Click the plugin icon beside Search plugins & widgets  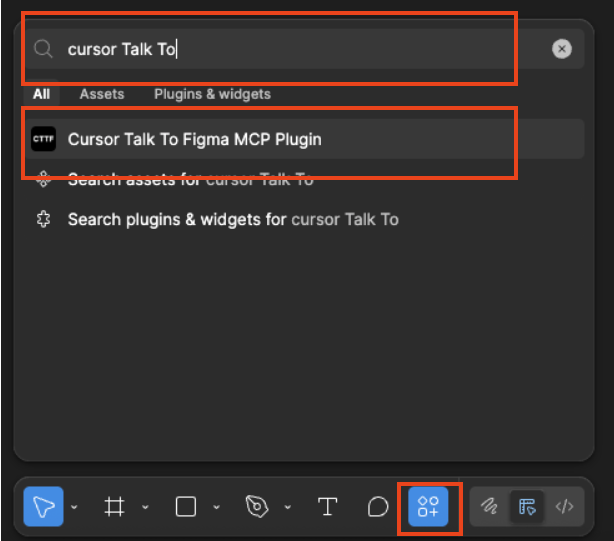pos(43,219)
